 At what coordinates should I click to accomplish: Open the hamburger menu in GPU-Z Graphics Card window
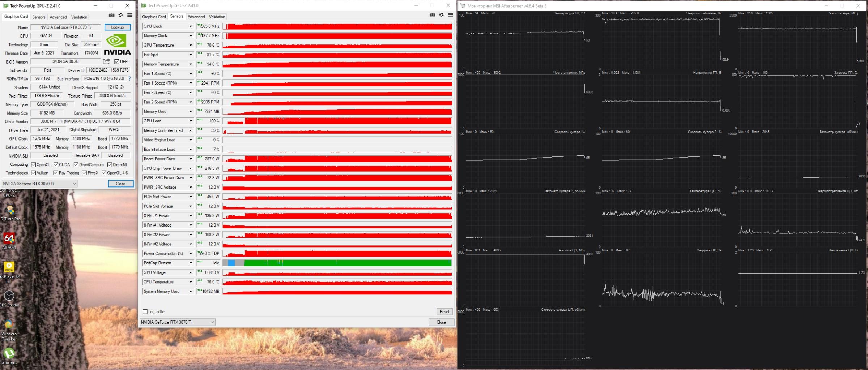coord(129,15)
